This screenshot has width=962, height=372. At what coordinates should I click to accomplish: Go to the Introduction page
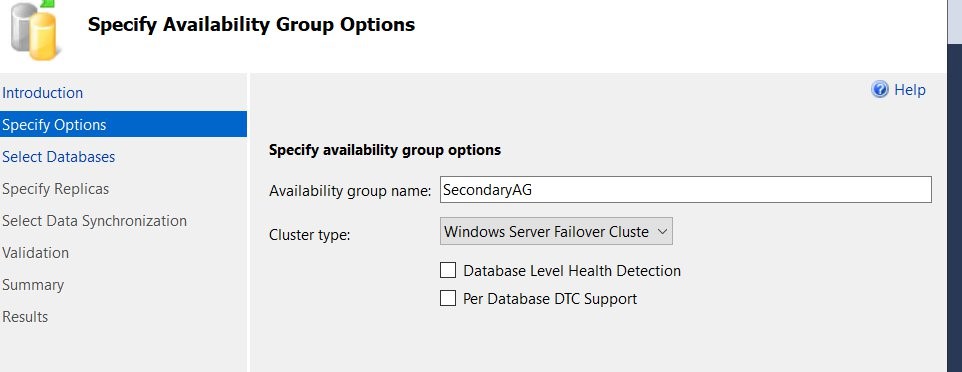point(42,93)
